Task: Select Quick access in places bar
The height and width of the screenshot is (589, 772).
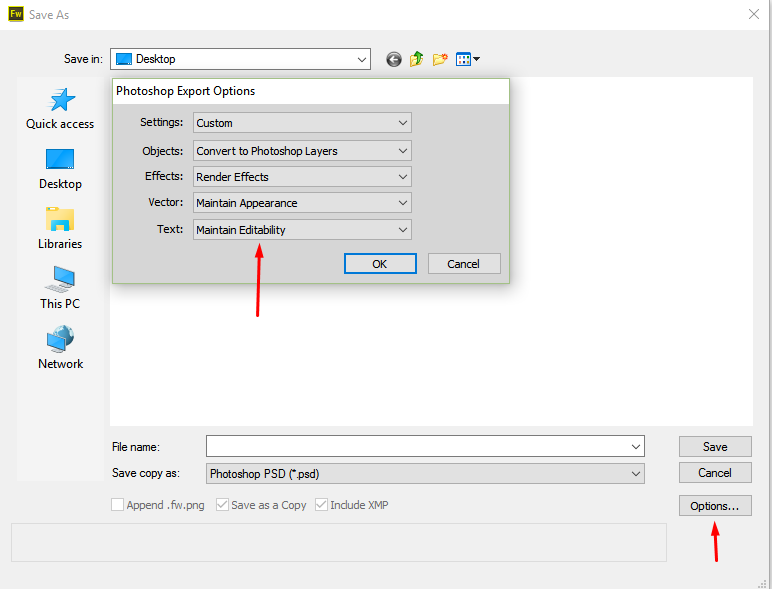Action: click(60, 109)
